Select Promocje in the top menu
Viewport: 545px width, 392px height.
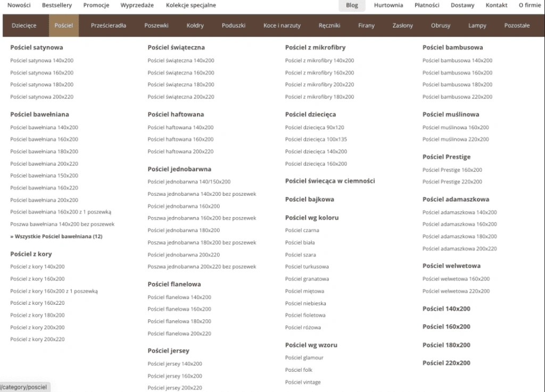(96, 5)
